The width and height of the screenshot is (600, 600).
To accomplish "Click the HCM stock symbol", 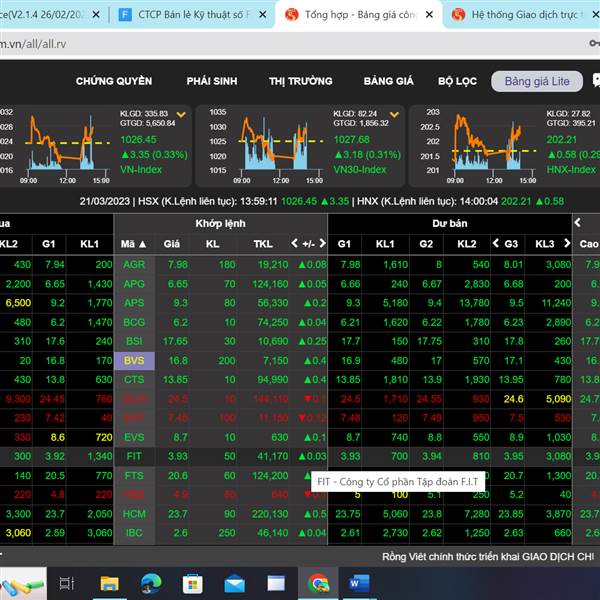I will 133,513.
